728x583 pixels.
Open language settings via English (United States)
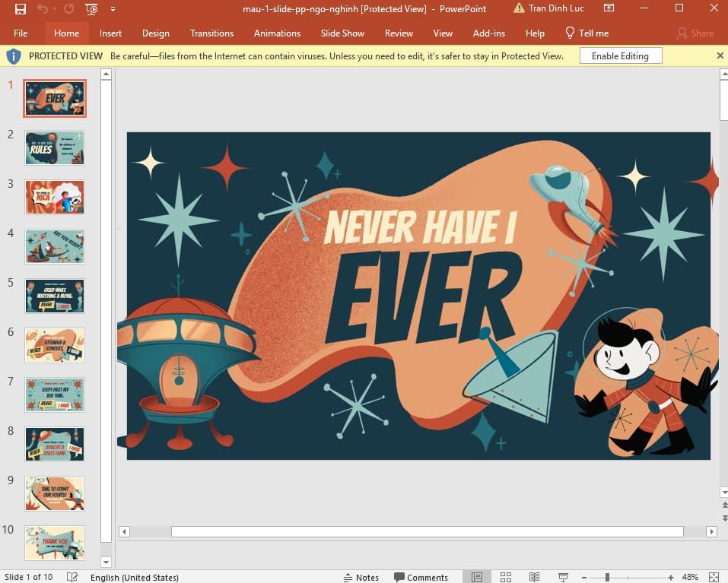click(x=135, y=577)
